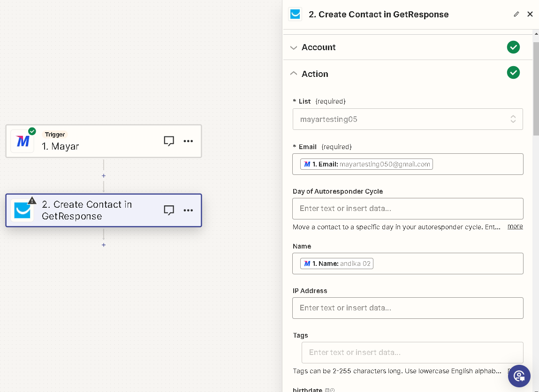Click the green check badge on Mayar
539x392 pixels.
(x=32, y=131)
